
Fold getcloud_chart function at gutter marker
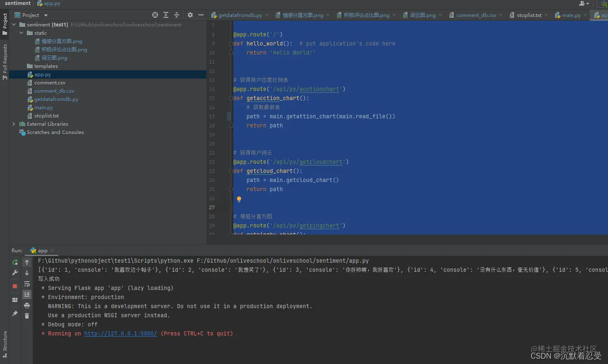[x=231, y=171]
